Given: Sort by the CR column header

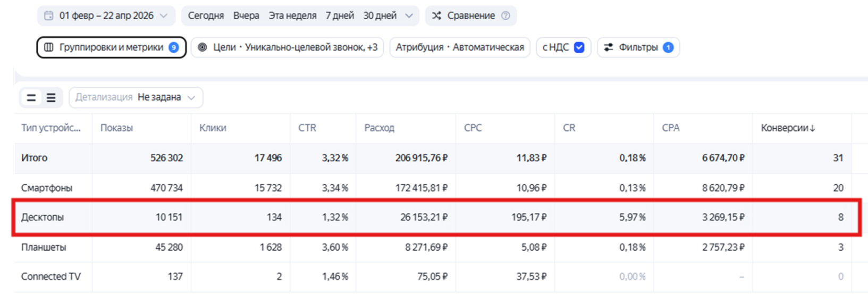Looking at the screenshot, I should tap(569, 128).
